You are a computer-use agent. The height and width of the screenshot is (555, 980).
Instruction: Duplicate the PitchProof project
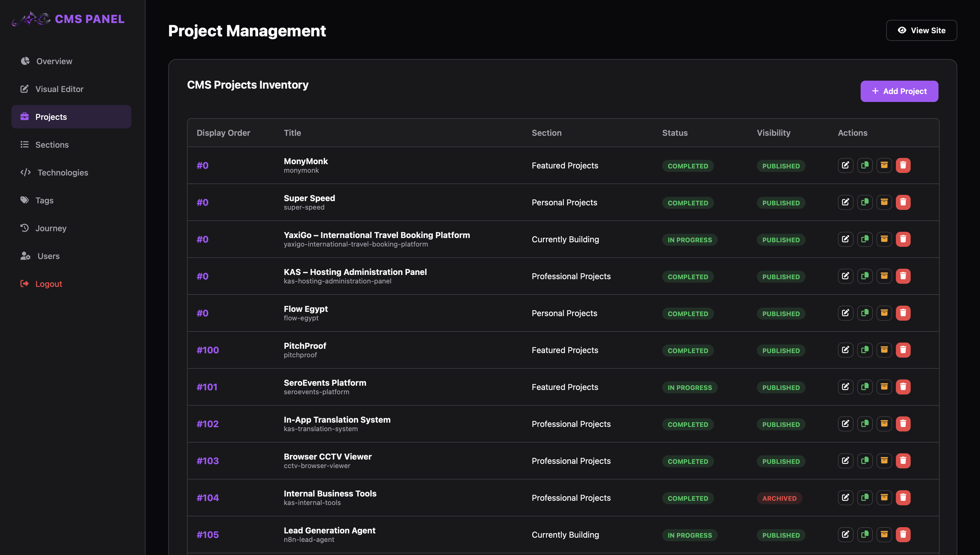[865, 350]
